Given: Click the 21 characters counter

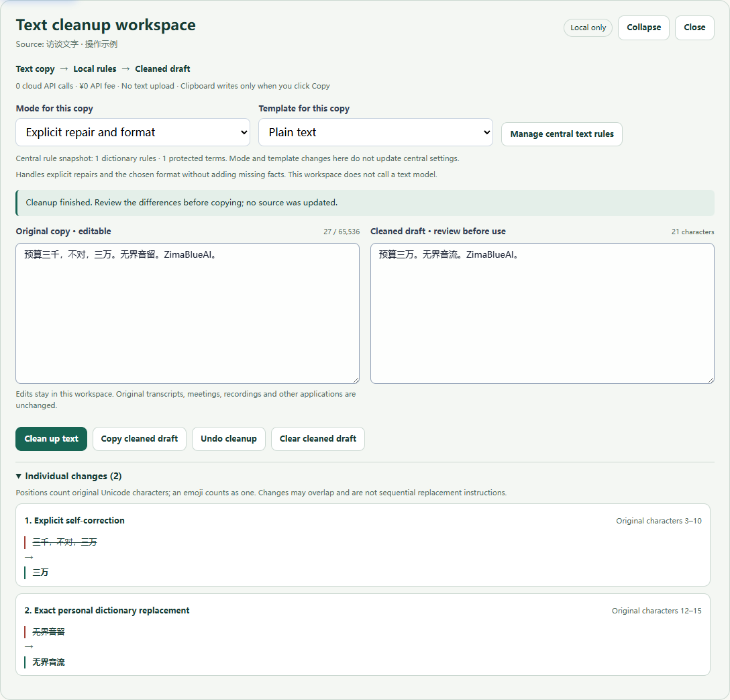Looking at the screenshot, I should point(692,232).
